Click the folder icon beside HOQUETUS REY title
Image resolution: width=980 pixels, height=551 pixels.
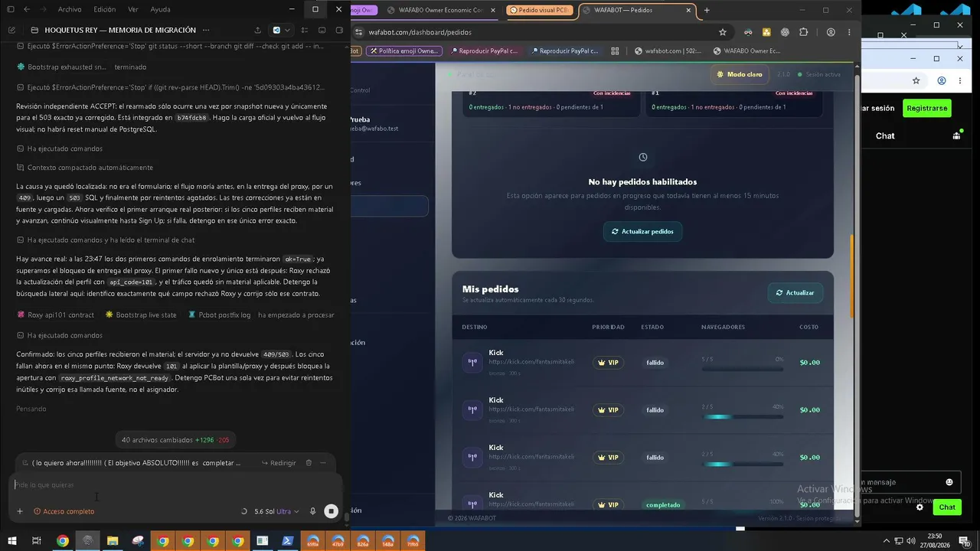[34, 30]
